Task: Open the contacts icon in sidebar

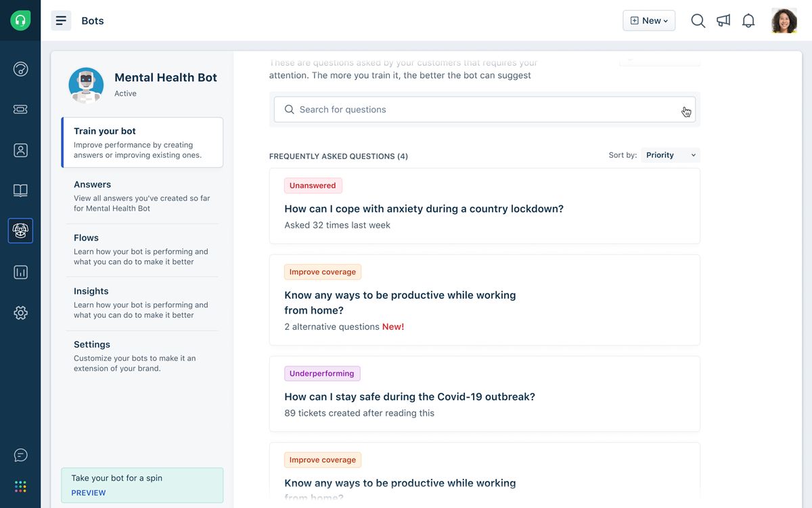Action: tap(20, 150)
